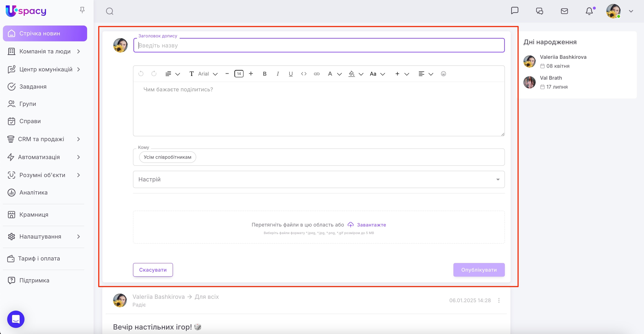Viewport: 644px width, 334px height.
Task: Go to Аналітика in sidebar
Action: click(33, 193)
